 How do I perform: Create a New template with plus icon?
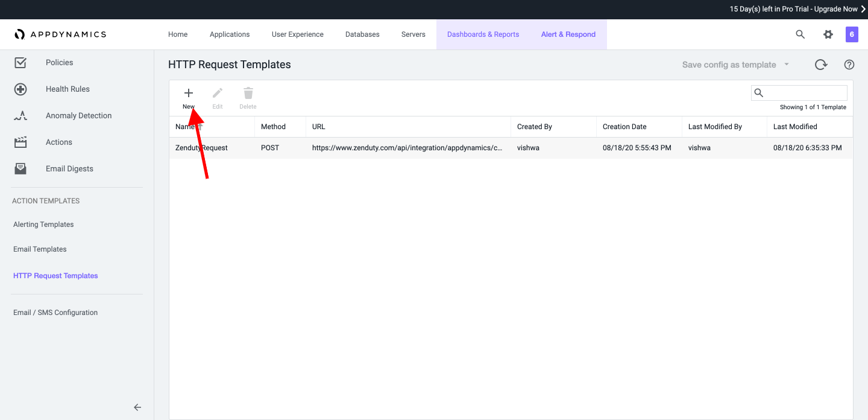click(189, 93)
